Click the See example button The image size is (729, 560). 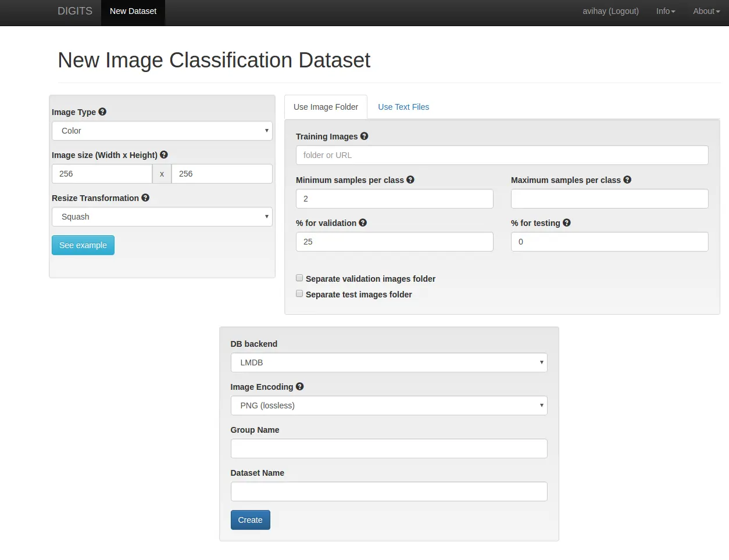(x=83, y=245)
